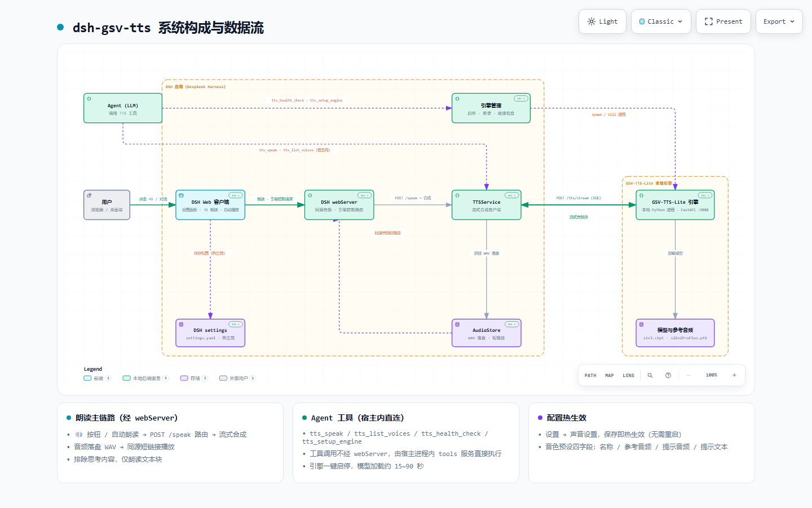Click the 100% zoom level value
The width and height of the screenshot is (812, 508).
(x=712, y=375)
